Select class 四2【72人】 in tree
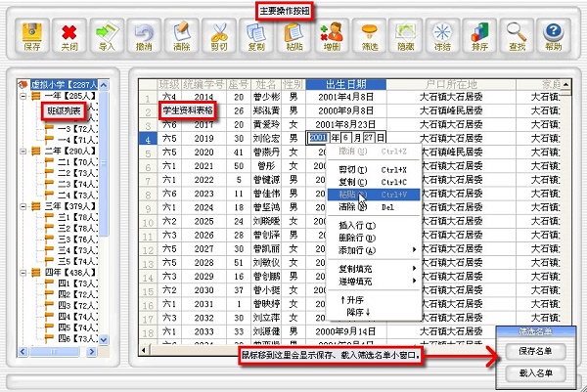Screen dimensions: 587x392 (77, 294)
